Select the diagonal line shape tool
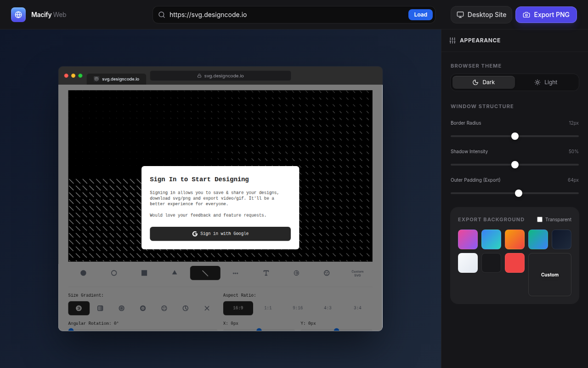The width and height of the screenshot is (588, 368). tap(205, 273)
